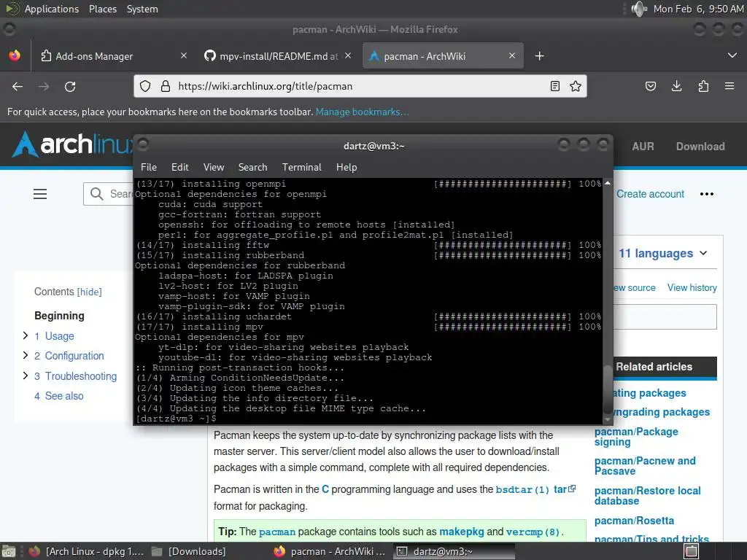The image size is (747, 560).
Task: Bookmark this page with the star icon
Action: [576, 86]
